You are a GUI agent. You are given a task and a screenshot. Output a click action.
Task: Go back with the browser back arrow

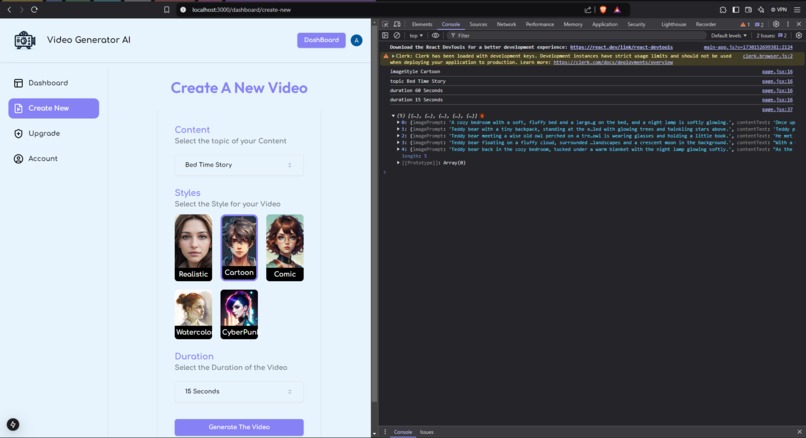click(9, 9)
